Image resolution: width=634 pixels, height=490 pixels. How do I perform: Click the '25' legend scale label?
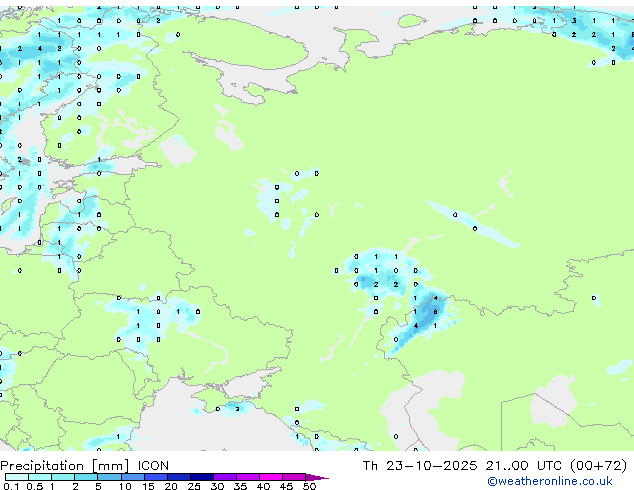pos(194,486)
